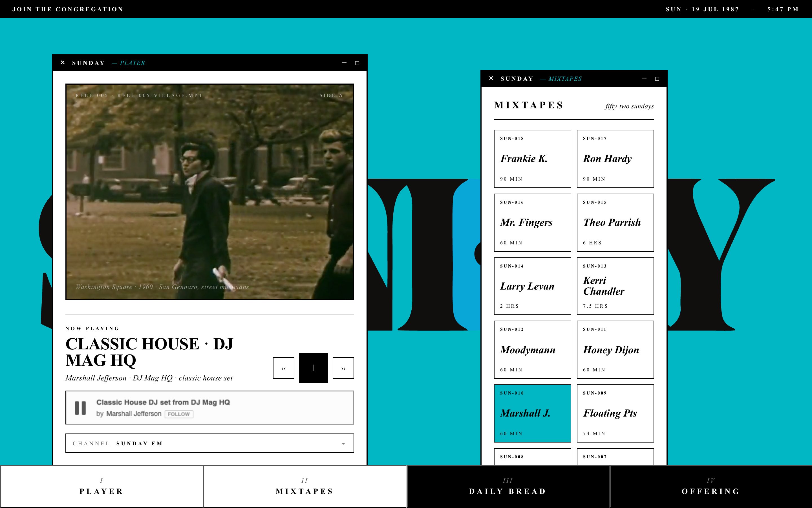Select the SUN-013 Kerri Chandler mixtape
Screen dimensions: 812x508
(615, 286)
